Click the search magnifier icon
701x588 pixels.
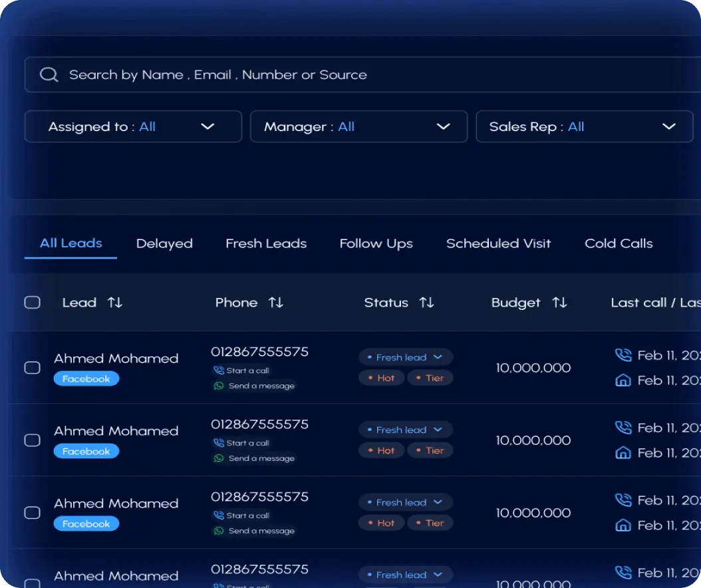pyautogui.click(x=48, y=74)
